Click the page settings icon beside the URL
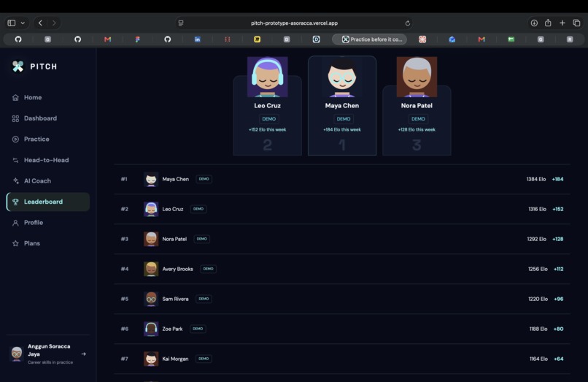The image size is (588, 382). pyautogui.click(x=181, y=23)
